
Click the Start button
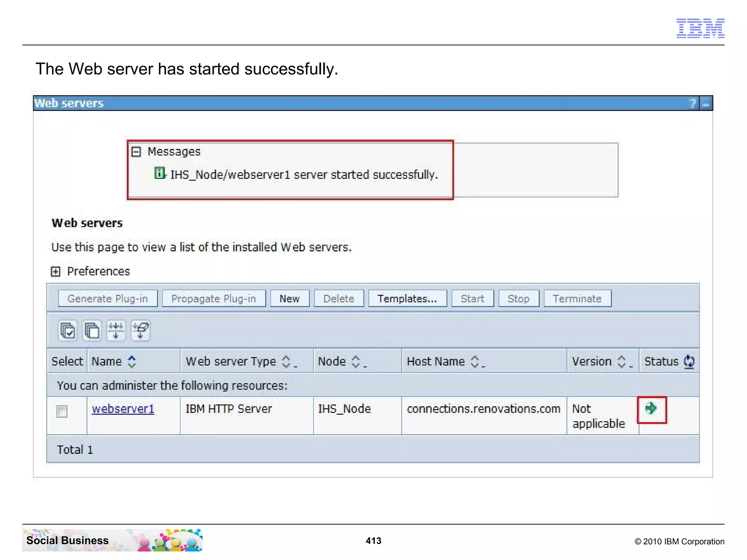click(x=473, y=299)
